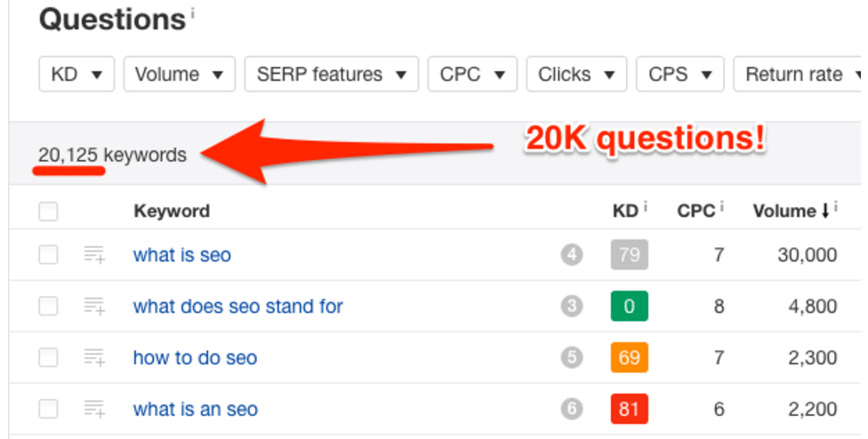Click SERP features badge 5 for 'how to do seo'
The image size is (868, 439).
pyautogui.click(x=571, y=358)
